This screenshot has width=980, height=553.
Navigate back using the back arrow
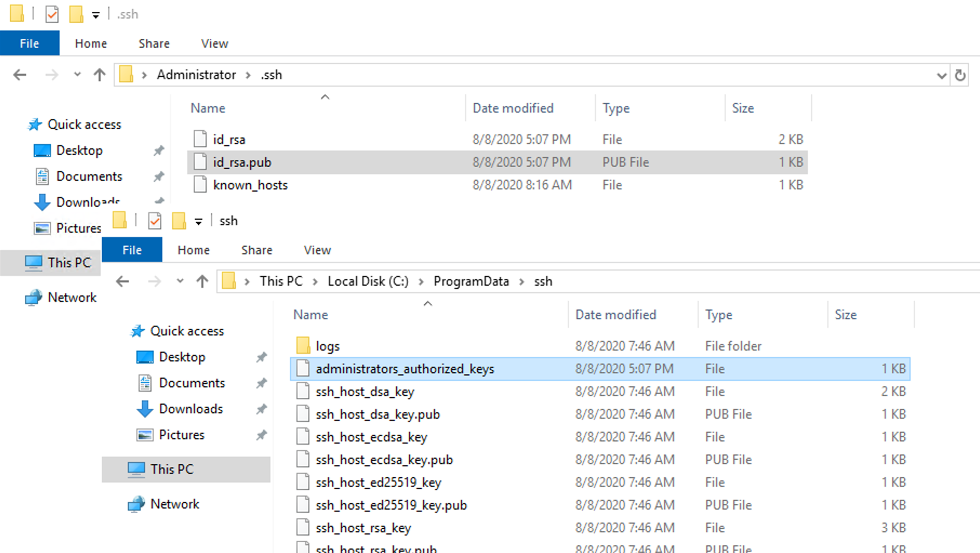[19, 75]
